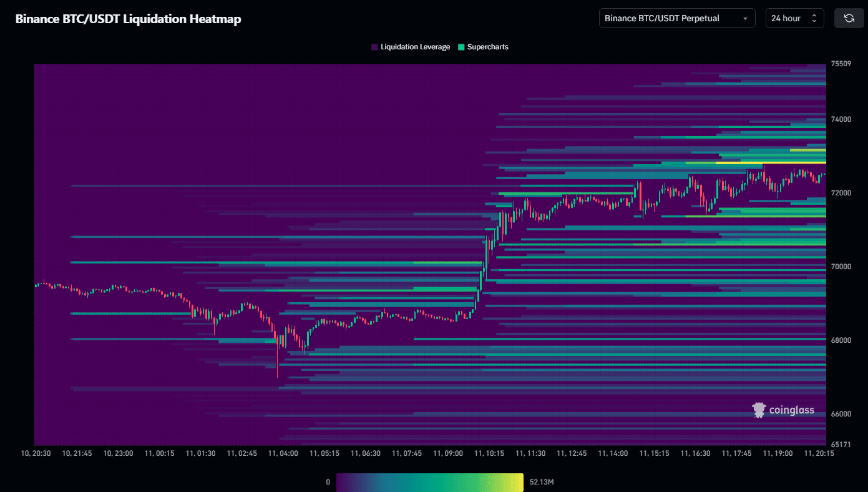Click the purple Liquidation Leverage legend swatch
This screenshot has height=492, width=868.
coord(374,47)
